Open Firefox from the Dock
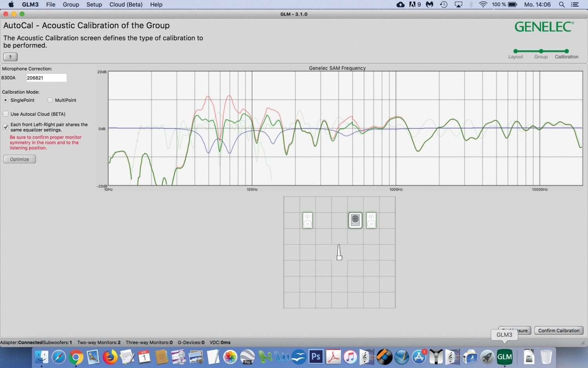Viewport: 588px width, 368px height. tap(110, 357)
